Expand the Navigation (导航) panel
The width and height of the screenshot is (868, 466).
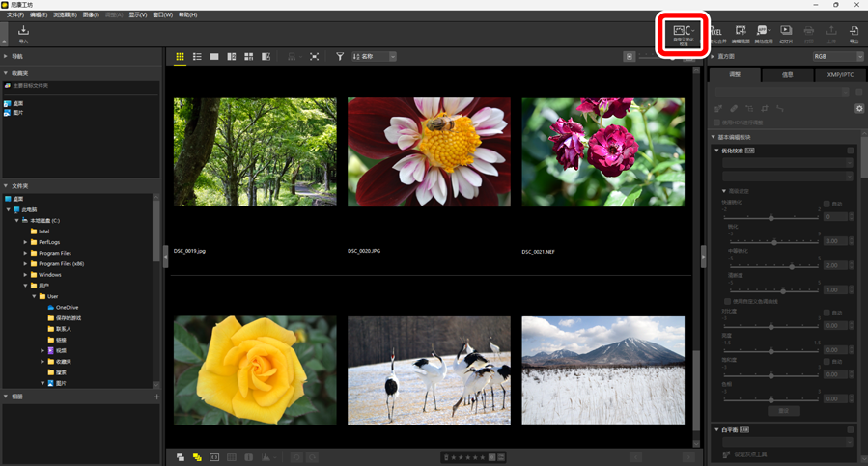(x=6, y=57)
